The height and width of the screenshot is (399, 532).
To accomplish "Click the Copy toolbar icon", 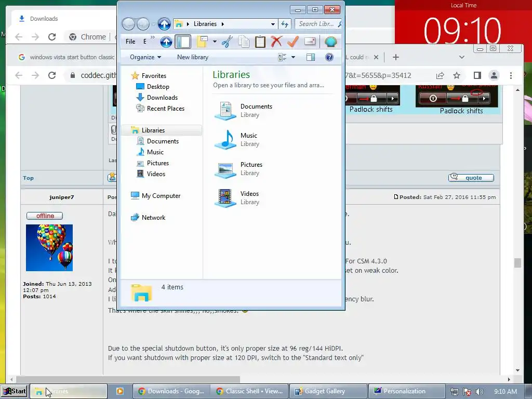I will click(244, 42).
